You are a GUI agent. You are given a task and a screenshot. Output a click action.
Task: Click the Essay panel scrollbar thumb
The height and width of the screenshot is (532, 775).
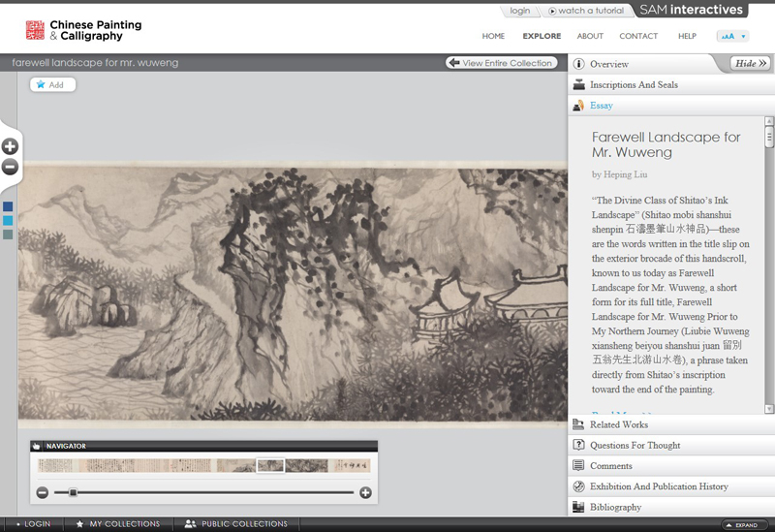[769, 137]
